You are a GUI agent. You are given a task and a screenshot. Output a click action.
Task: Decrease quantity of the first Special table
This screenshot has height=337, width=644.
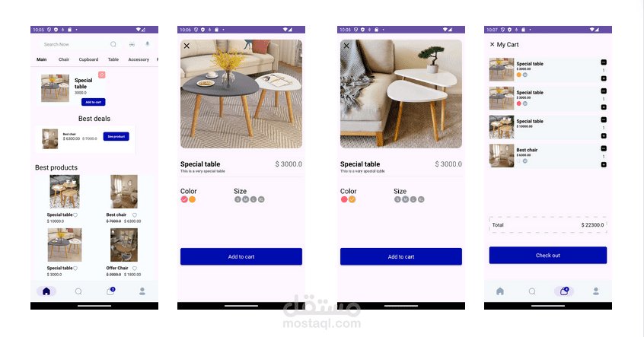point(604,62)
